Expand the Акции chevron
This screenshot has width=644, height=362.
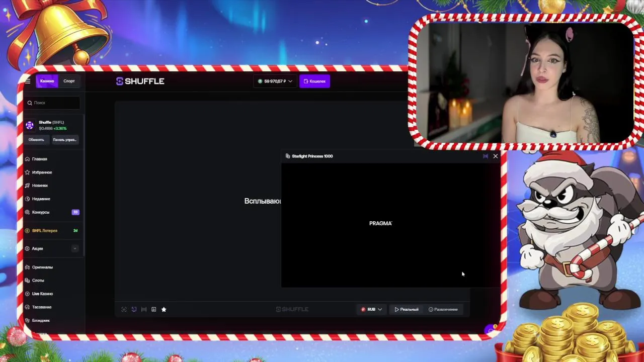click(x=75, y=248)
